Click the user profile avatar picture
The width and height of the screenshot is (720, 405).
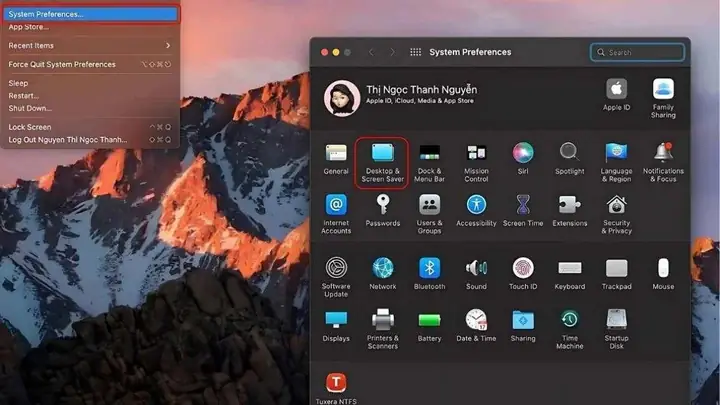pos(342,98)
